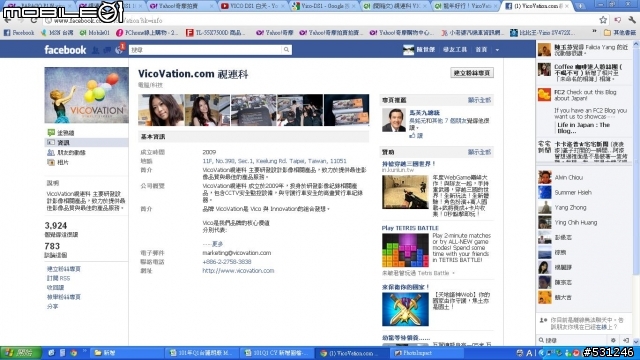Screen dimensions: 640x360
Task: Open chat settings gear icon
Action: click(x=613, y=340)
